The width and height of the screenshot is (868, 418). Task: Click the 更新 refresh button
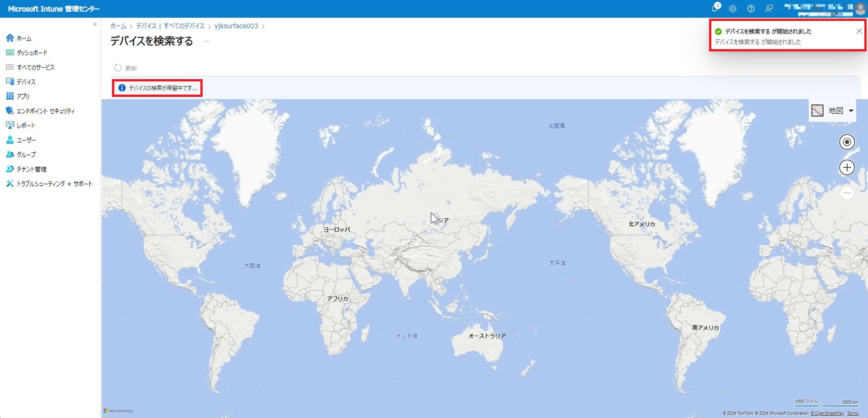tap(126, 68)
